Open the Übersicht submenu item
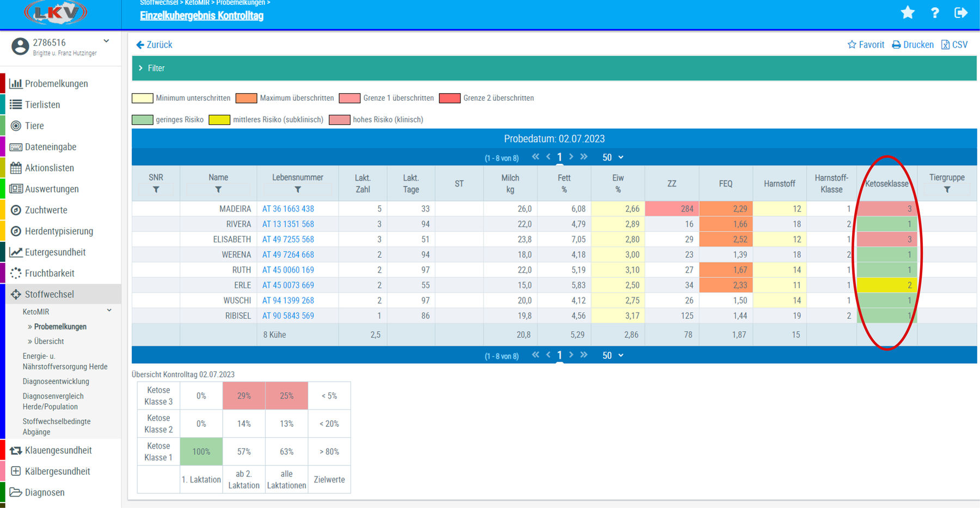980x508 pixels. coord(49,341)
